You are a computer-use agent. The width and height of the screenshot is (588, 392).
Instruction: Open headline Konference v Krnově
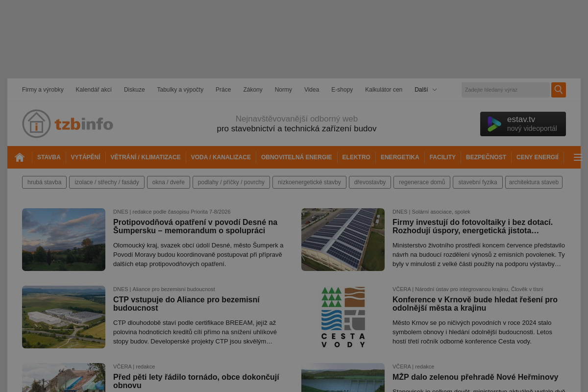point(475,304)
